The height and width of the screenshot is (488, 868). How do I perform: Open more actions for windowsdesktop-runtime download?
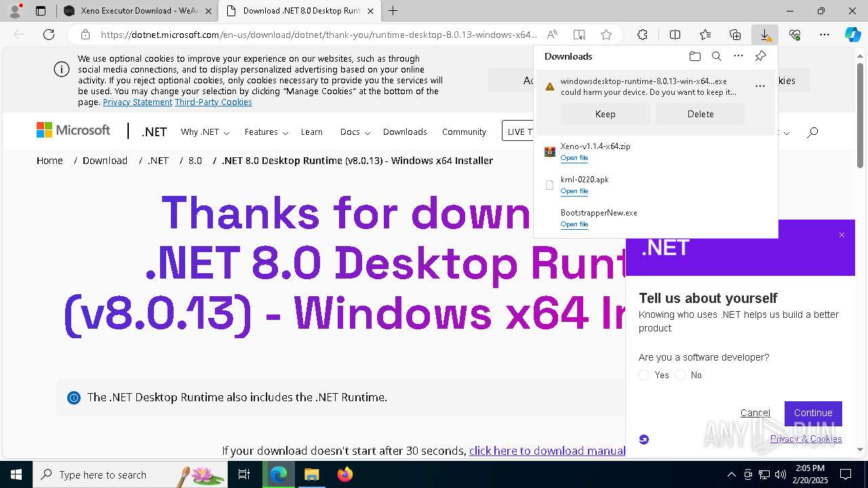click(x=759, y=86)
